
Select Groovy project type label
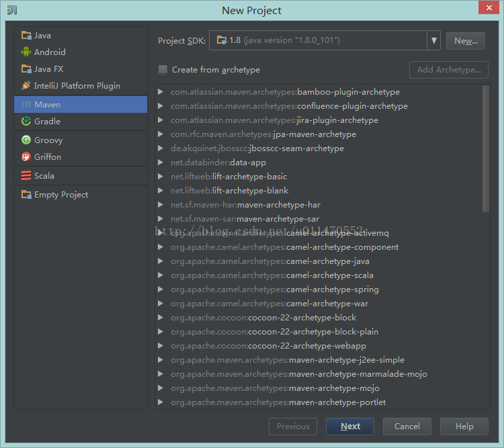pyautogui.click(x=48, y=140)
